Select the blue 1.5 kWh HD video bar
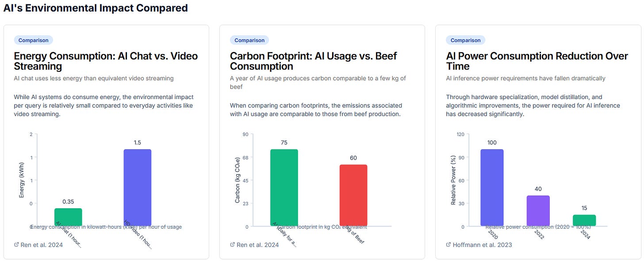Screen dimensions: 644x261 coord(138,187)
